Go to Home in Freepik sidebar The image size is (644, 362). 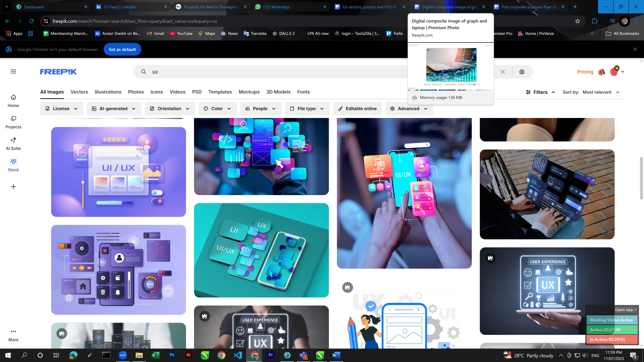(13, 101)
